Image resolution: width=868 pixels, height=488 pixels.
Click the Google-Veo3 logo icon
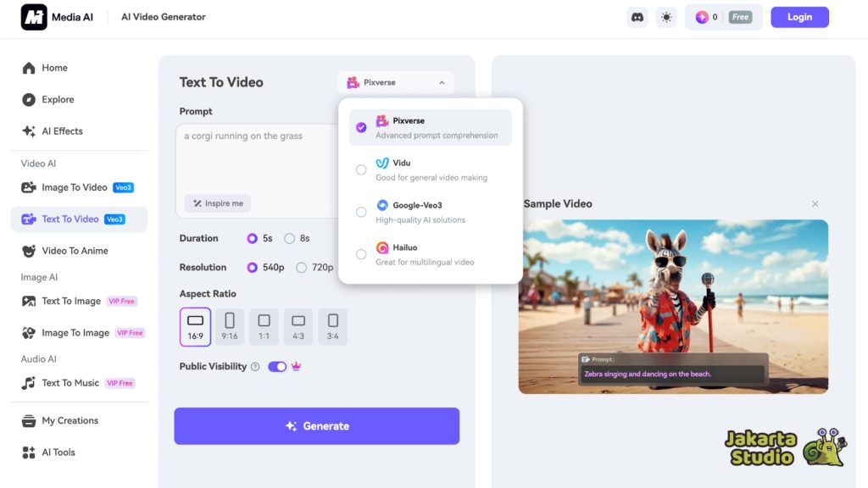pos(382,205)
